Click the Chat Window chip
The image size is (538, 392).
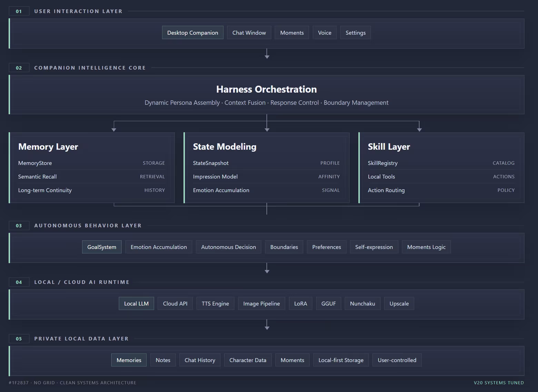(x=249, y=33)
